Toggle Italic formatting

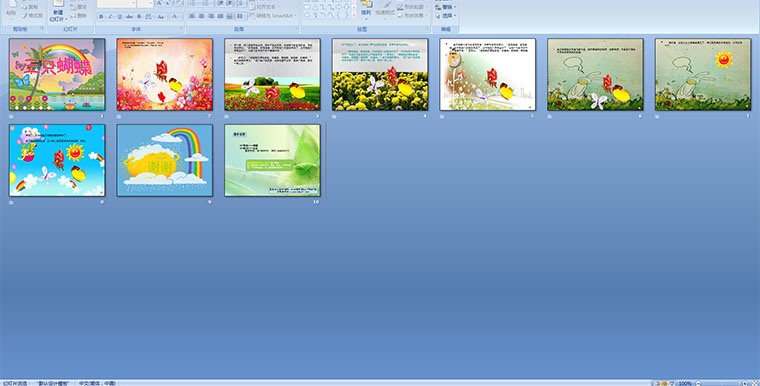[x=110, y=16]
